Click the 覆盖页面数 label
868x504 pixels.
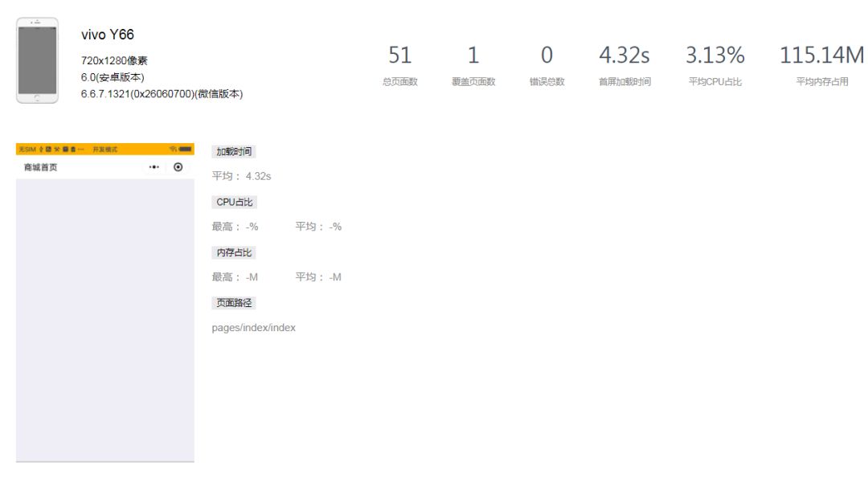click(473, 81)
